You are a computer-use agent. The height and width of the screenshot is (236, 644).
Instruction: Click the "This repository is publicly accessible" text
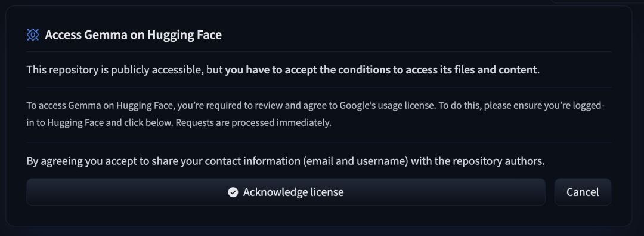(115, 70)
